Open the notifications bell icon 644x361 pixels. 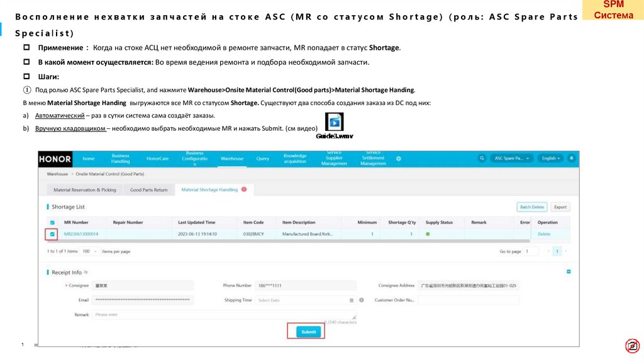tap(571, 158)
